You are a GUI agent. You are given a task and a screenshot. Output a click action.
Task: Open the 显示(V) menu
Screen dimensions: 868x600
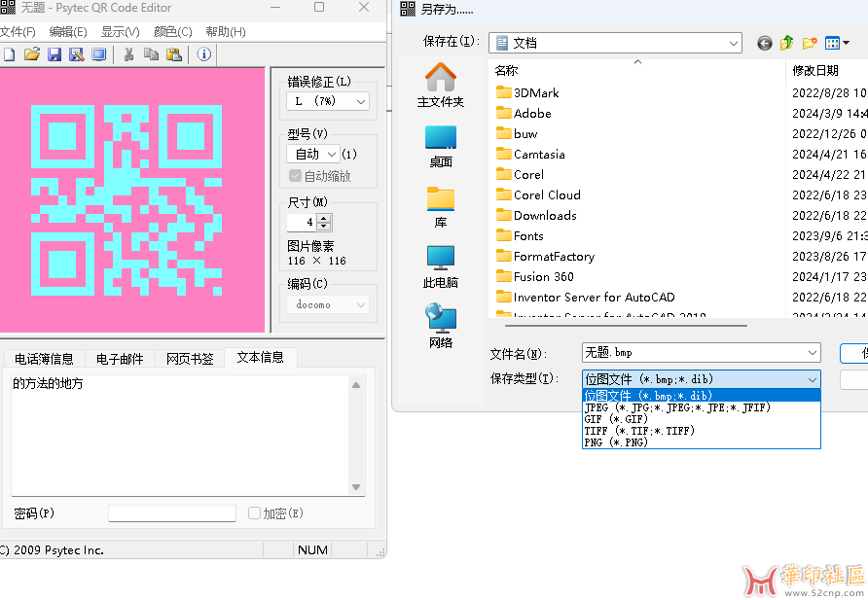tap(120, 31)
